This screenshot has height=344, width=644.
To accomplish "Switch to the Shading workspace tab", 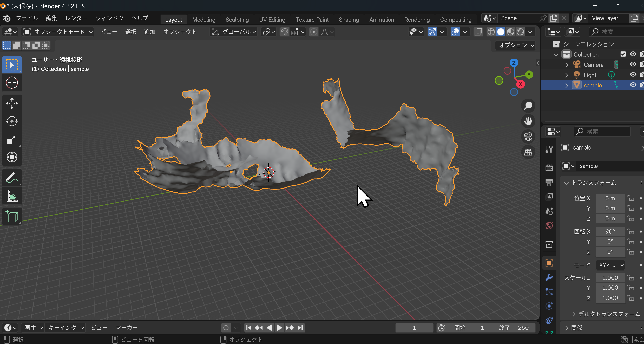I will click(349, 20).
